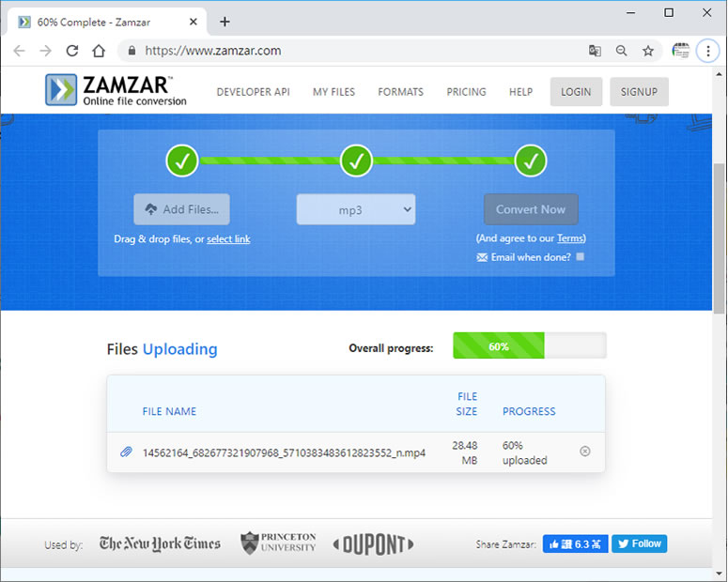Click the PROGRESS column header
This screenshot has width=728, height=582.
pyautogui.click(x=529, y=411)
